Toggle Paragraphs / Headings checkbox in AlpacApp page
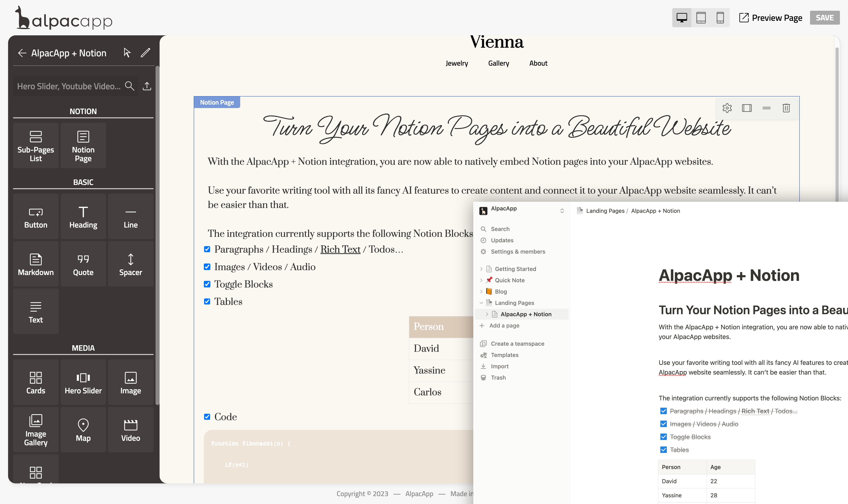 207,249
